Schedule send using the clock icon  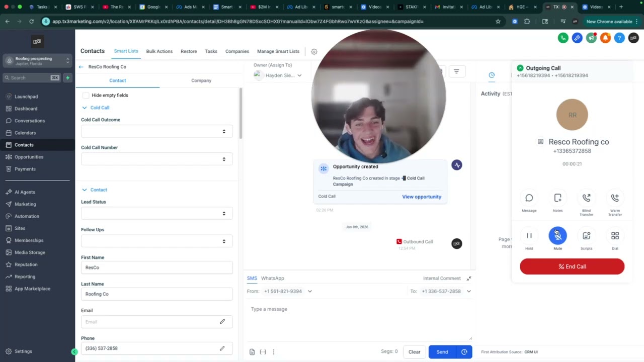pos(464,352)
